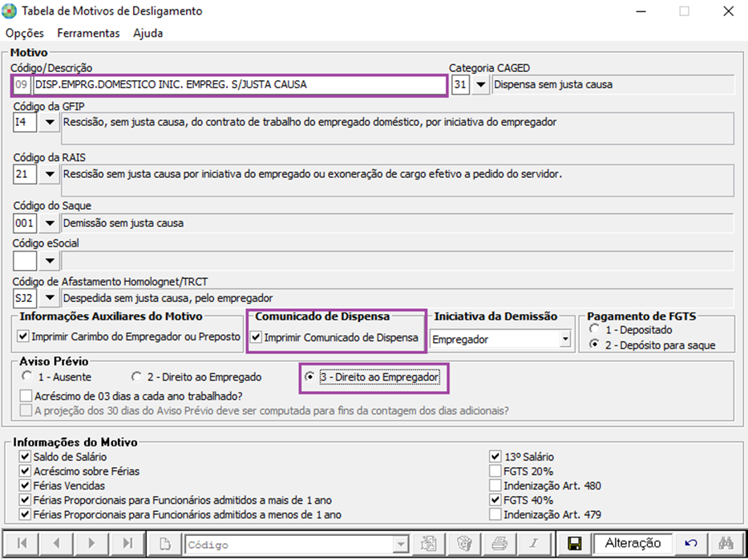Click the delete record trash icon
The image size is (748, 560).
point(464,543)
